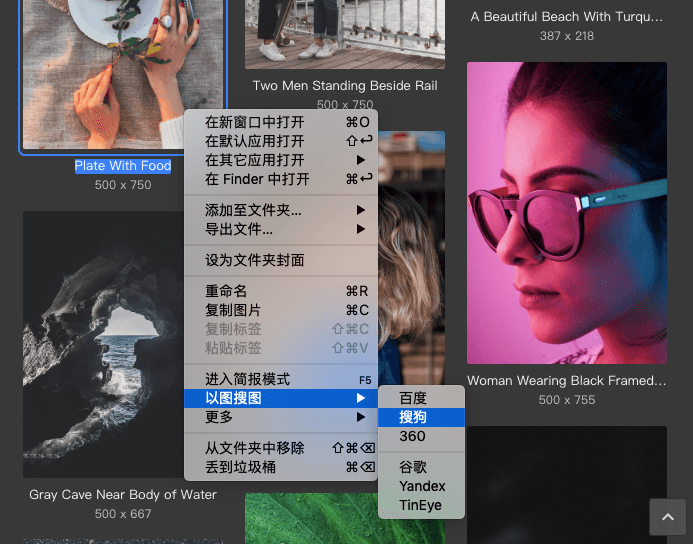693x544 pixels.
Task: Open Woman Wearing Black Framed sunglasses thumbnail
Action: click(x=566, y=213)
